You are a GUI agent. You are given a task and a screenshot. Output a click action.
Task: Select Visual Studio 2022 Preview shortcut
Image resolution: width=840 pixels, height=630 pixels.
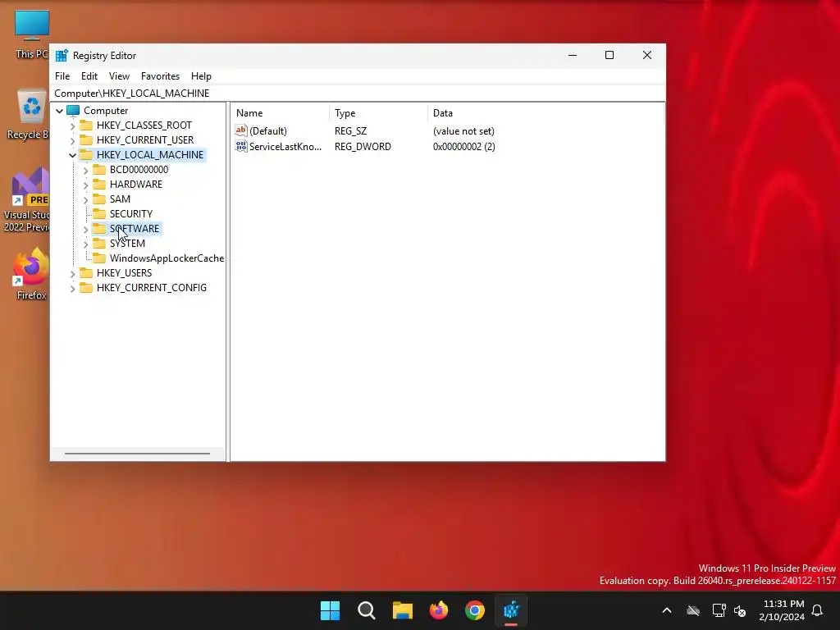pyautogui.click(x=27, y=199)
